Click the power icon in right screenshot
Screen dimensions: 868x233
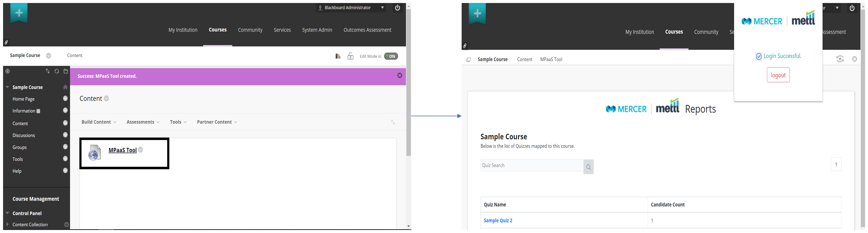coord(852,8)
